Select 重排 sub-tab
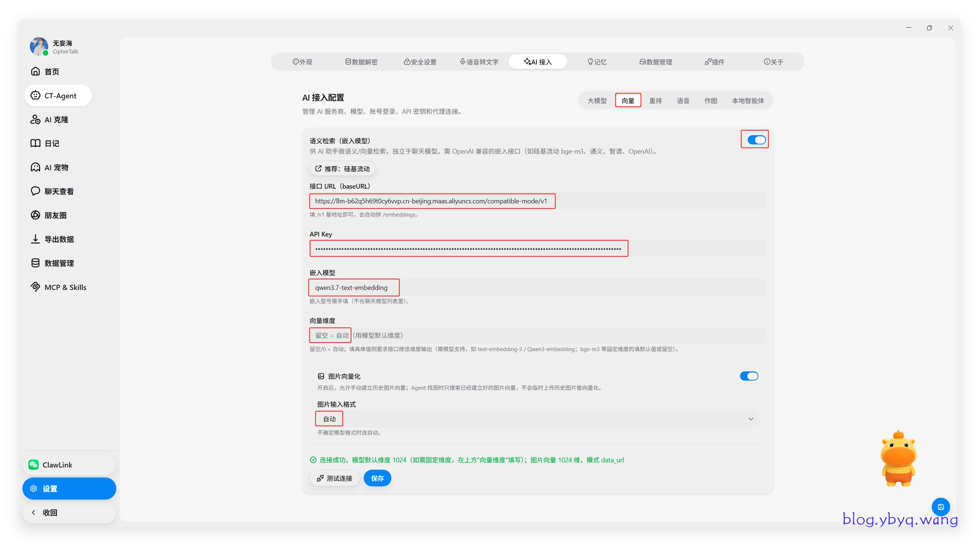 click(x=656, y=101)
